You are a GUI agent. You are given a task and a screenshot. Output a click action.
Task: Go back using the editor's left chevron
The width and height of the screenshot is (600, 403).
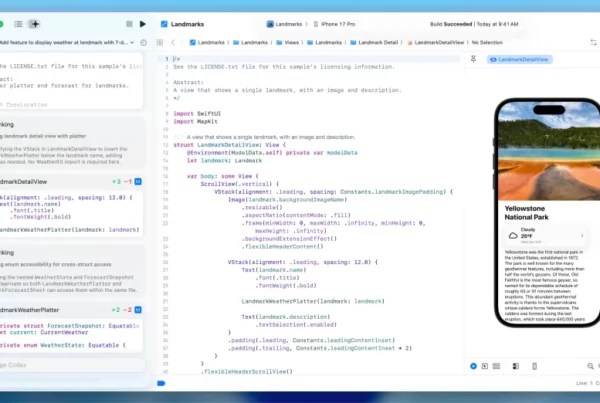click(x=173, y=43)
